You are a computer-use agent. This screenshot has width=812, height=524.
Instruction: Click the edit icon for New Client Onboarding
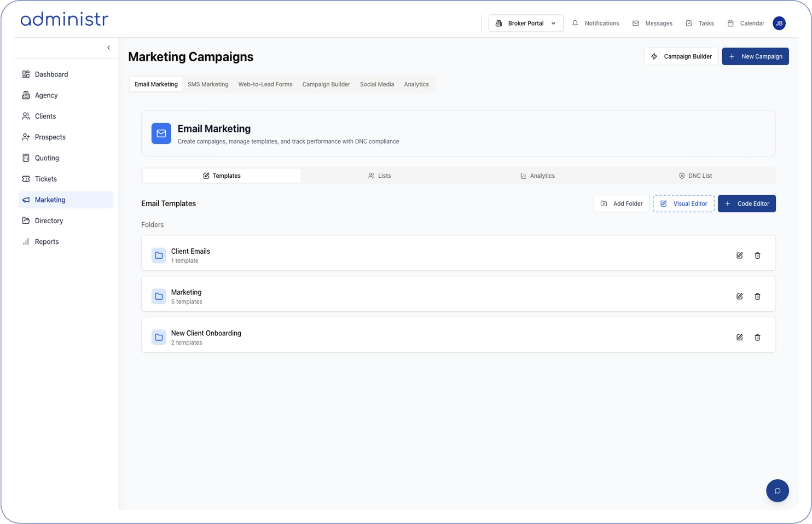739,337
